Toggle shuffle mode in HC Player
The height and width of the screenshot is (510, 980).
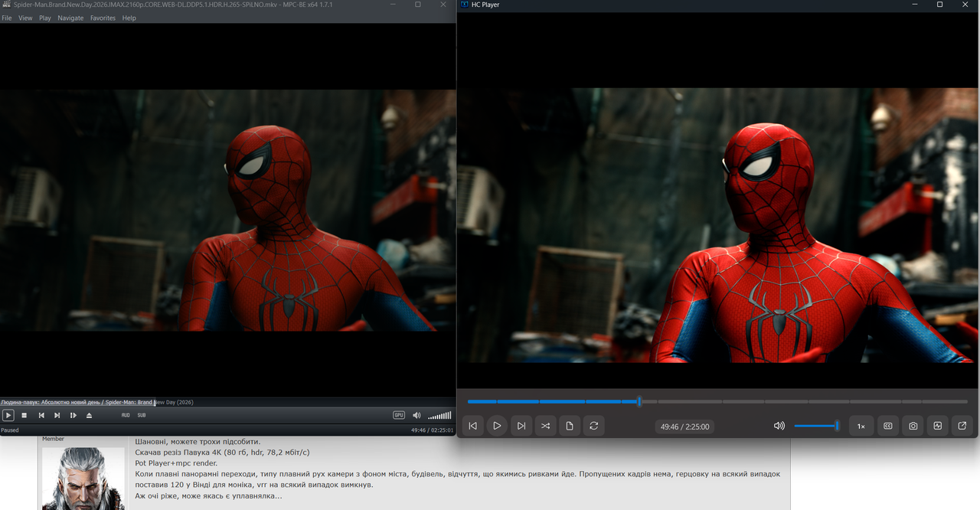pyautogui.click(x=545, y=426)
